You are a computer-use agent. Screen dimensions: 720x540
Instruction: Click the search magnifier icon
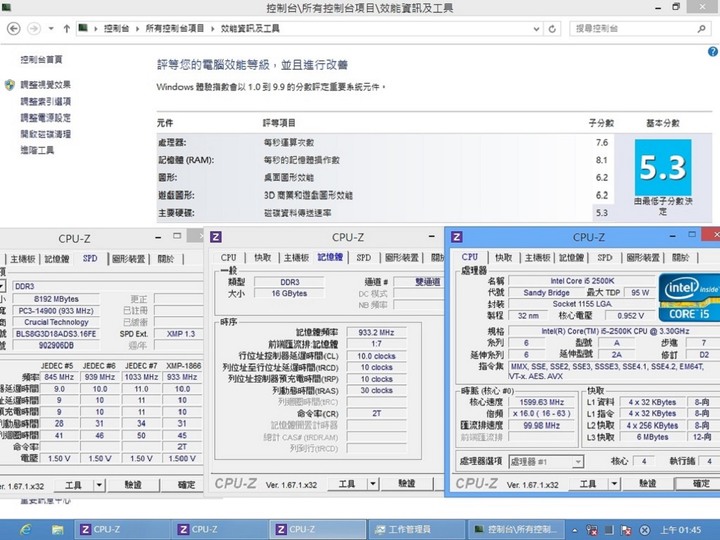click(701, 28)
